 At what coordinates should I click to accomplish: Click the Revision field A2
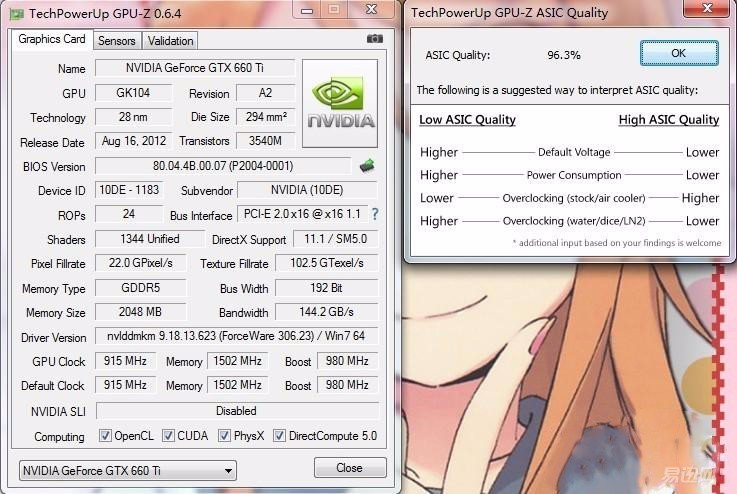[x=265, y=93]
